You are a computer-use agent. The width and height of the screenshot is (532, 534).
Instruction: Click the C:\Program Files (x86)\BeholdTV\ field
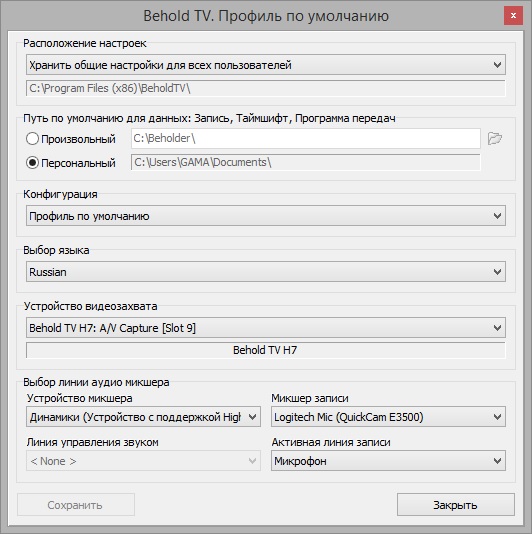(266, 88)
